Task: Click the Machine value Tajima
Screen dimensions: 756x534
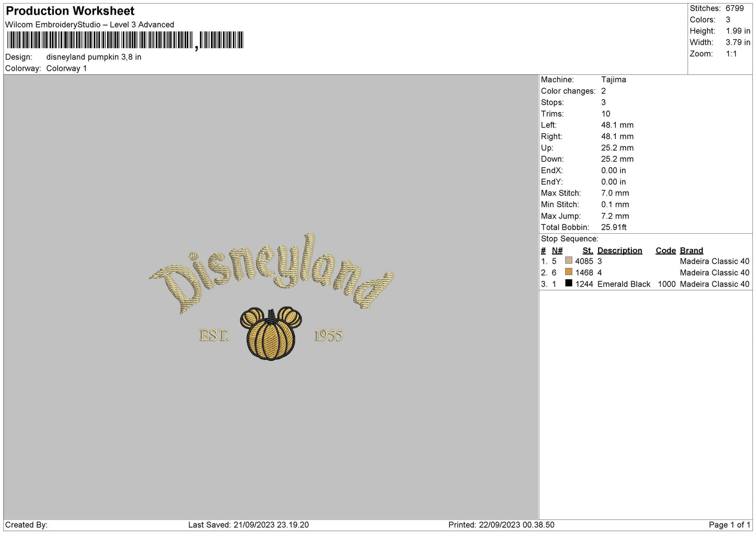Action: [613, 79]
